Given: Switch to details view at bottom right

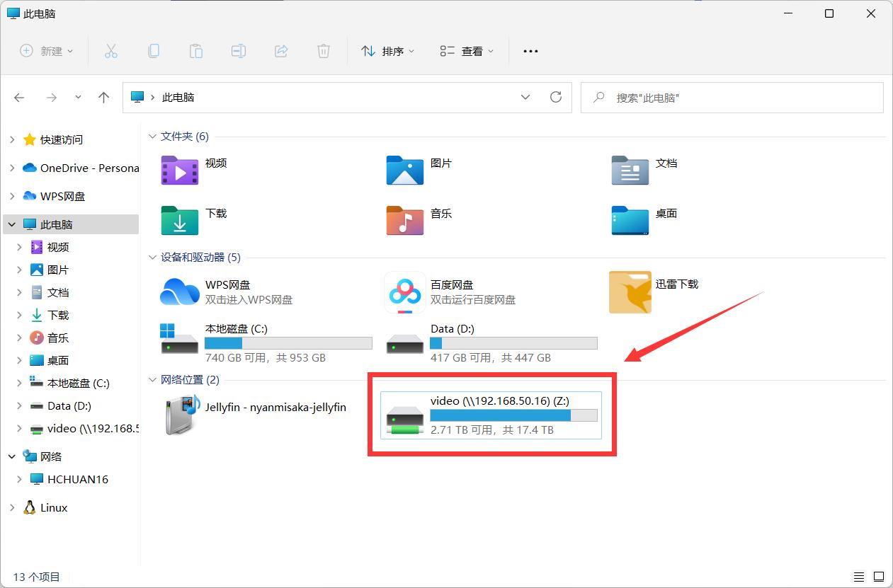Looking at the screenshot, I should pos(859,576).
